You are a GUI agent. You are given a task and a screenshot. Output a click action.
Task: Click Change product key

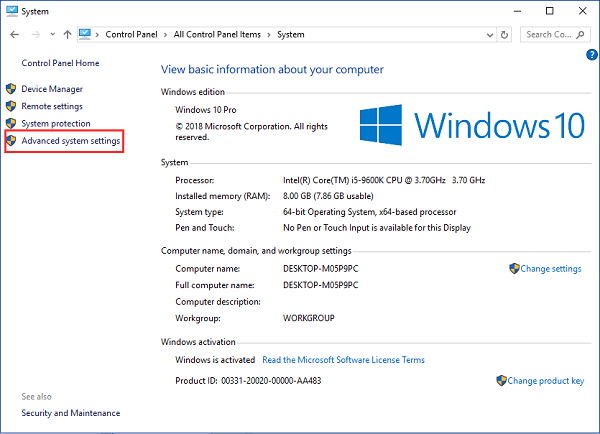pyautogui.click(x=546, y=381)
